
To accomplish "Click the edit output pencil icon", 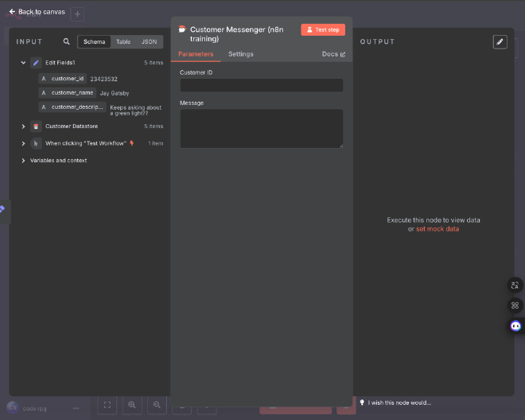I will tap(500, 41).
